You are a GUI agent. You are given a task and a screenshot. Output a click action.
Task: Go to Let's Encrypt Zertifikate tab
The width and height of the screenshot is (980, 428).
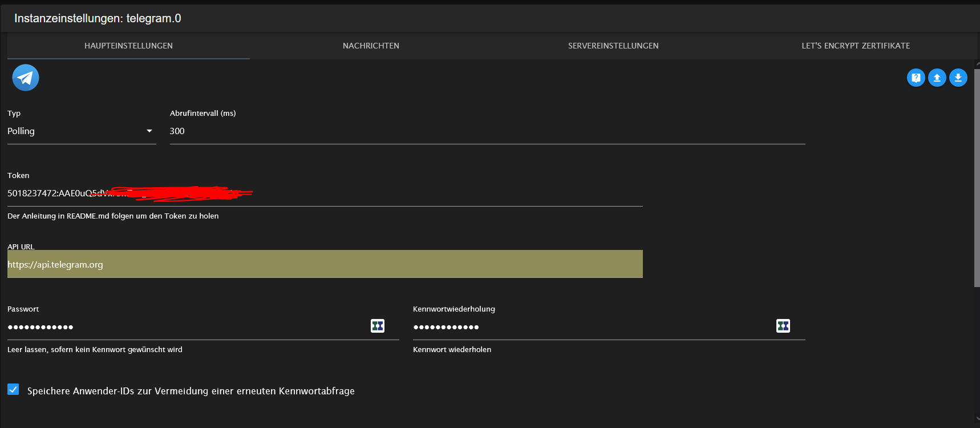coord(856,46)
